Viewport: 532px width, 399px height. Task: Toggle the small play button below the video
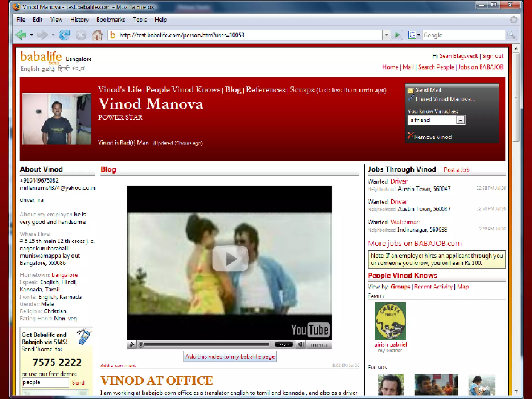131,344
